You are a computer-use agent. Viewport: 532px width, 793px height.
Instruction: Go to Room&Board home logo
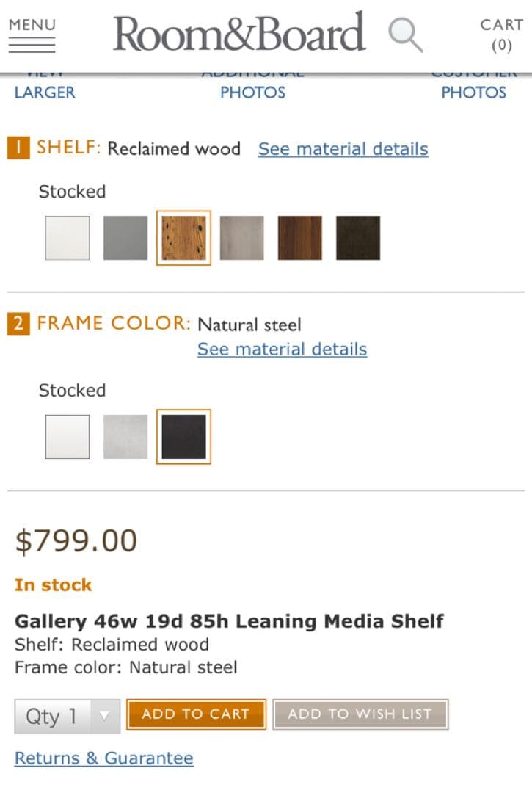click(239, 34)
